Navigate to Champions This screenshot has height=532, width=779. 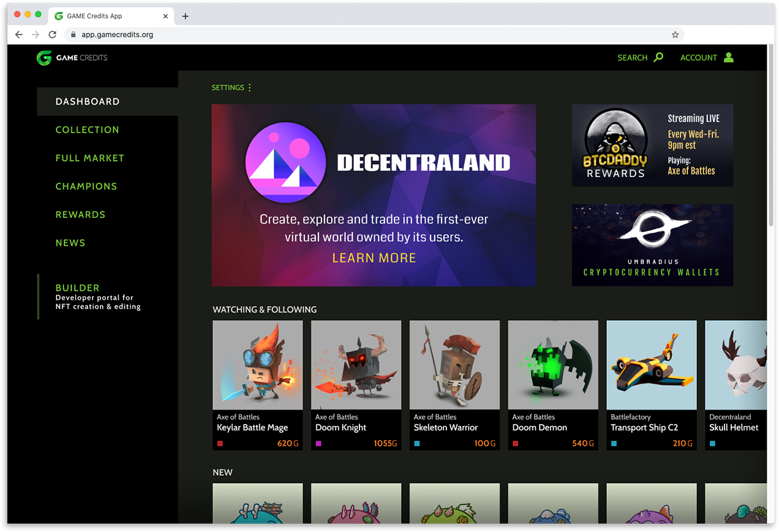(86, 186)
